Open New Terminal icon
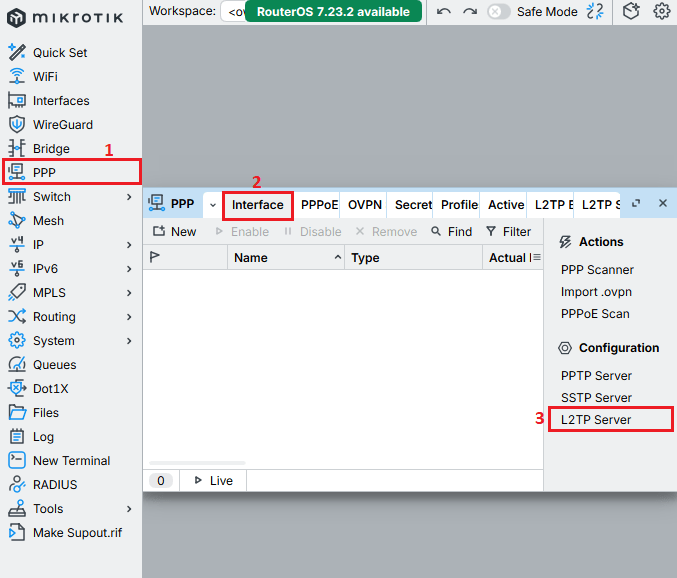This screenshot has width=677, height=578. click(17, 460)
